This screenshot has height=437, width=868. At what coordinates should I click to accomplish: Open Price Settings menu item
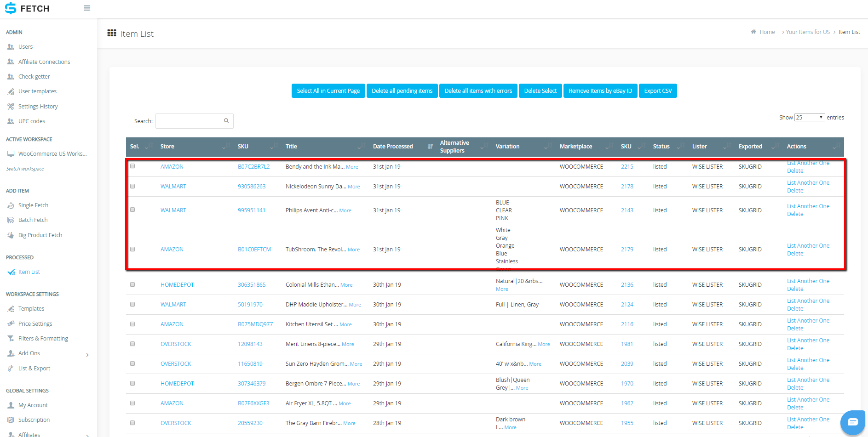click(35, 324)
